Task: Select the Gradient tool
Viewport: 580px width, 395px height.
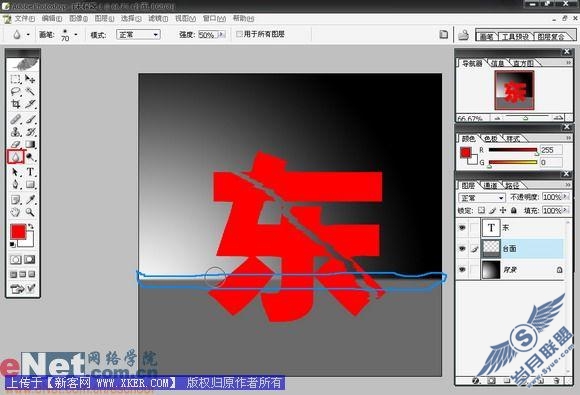Action: pyautogui.click(x=30, y=144)
